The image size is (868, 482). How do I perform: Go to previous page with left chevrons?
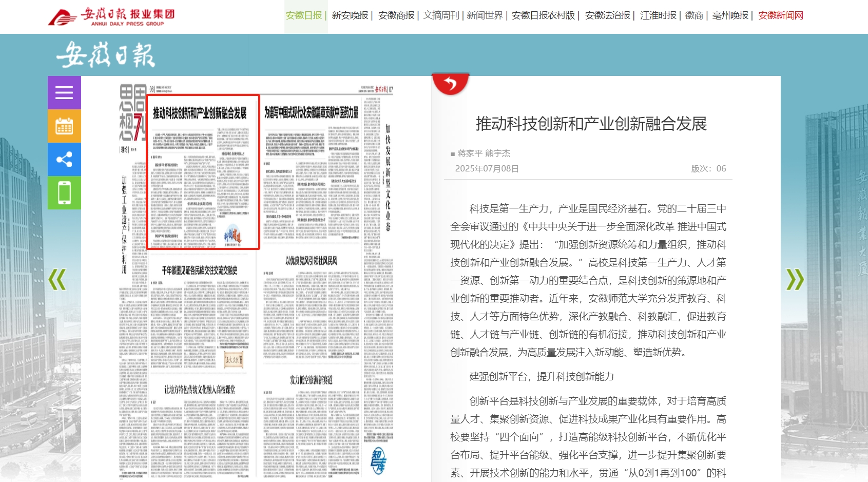click(x=57, y=280)
